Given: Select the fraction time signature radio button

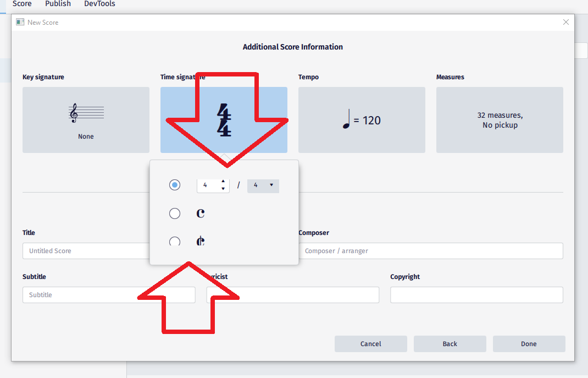Looking at the screenshot, I should (x=174, y=185).
